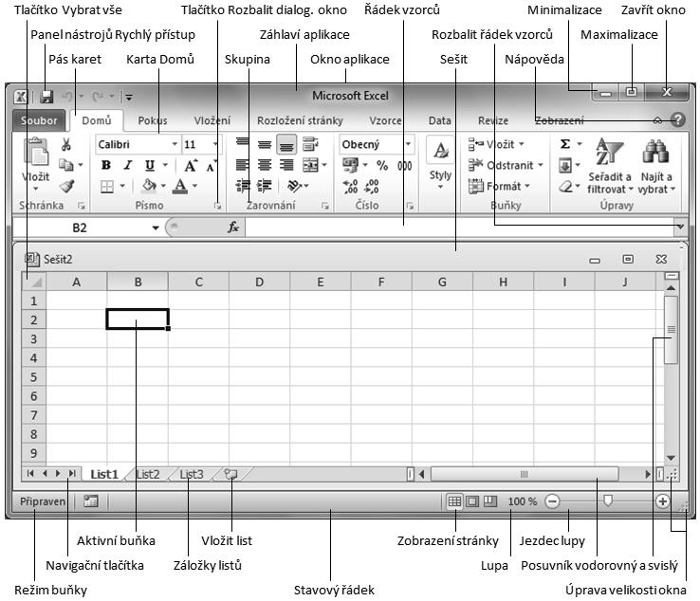Switch to Normal view in status bar

coord(454,501)
